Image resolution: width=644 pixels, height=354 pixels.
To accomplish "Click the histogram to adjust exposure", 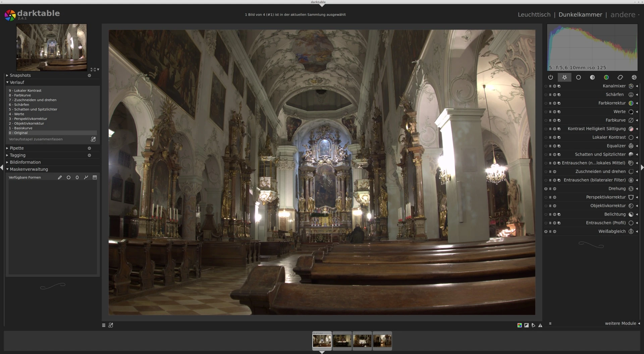I will point(592,48).
